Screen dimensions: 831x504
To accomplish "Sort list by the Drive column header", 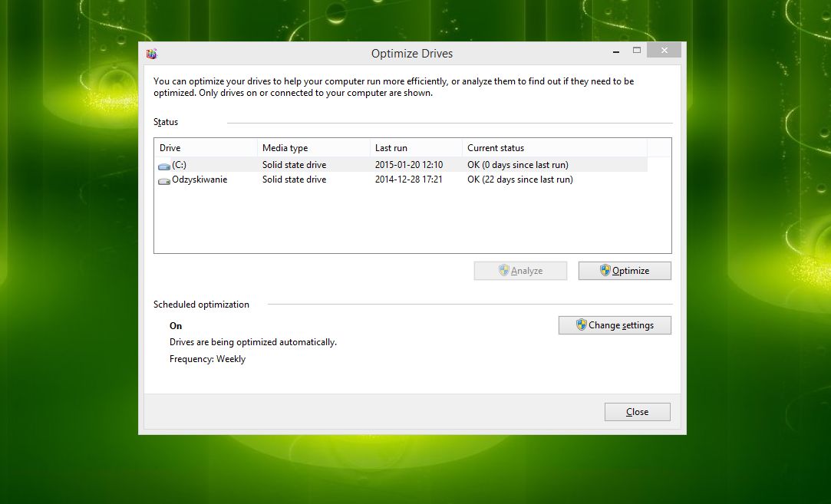I will click(206, 148).
